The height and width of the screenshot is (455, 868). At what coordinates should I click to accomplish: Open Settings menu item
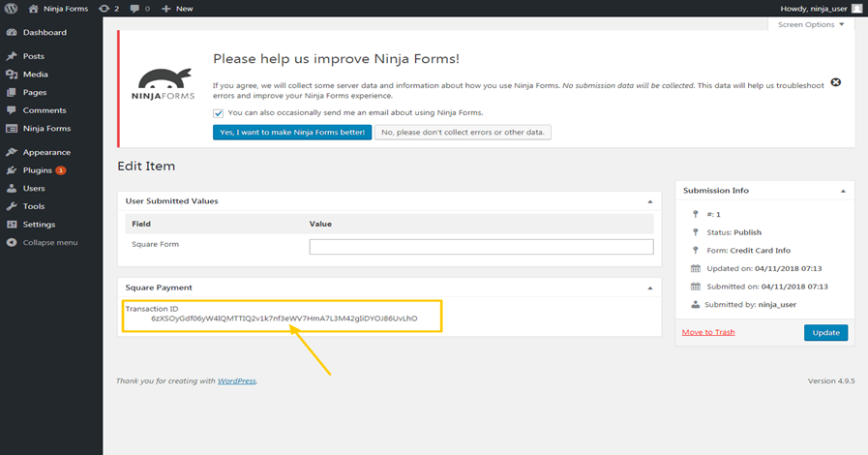39,225
